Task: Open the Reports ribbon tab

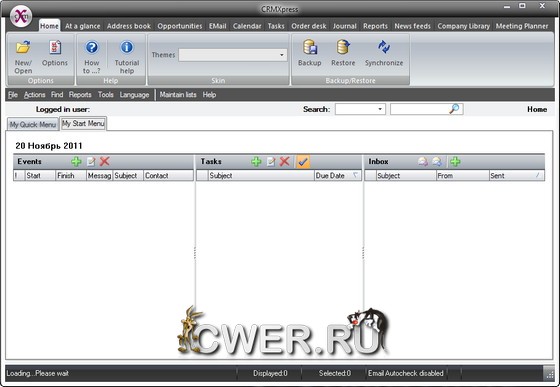Action: [x=375, y=26]
